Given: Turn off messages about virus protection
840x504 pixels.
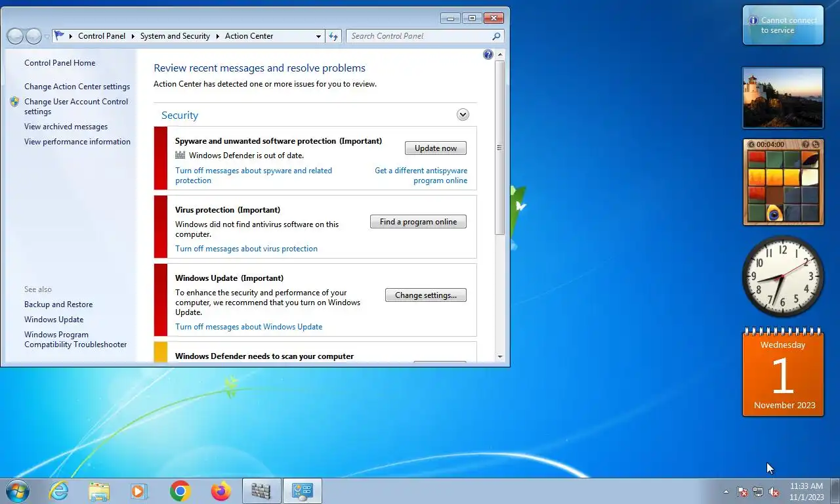Looking at the screenshot, I should (x=246, y=249).
